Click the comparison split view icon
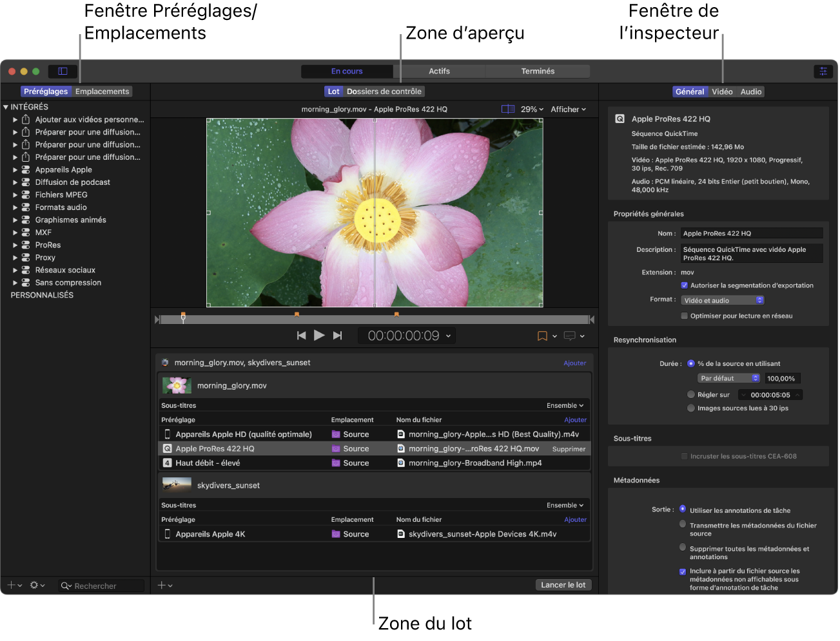The height and width of the screenshot is (641, 840). (508, 110)
